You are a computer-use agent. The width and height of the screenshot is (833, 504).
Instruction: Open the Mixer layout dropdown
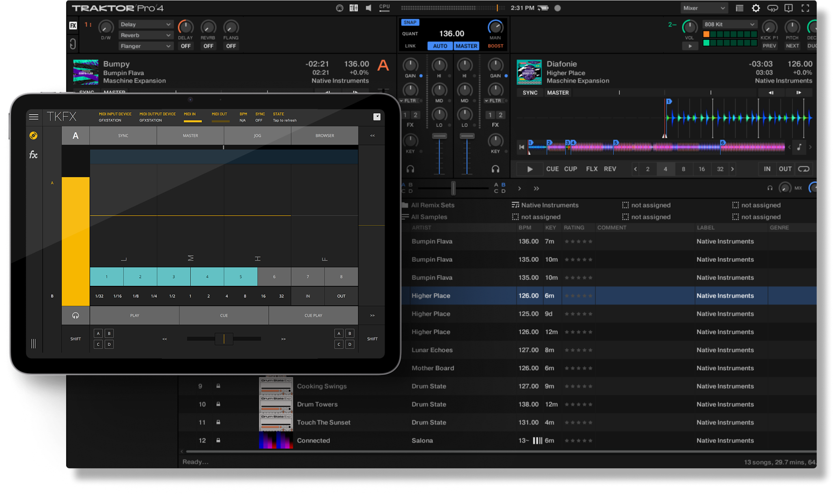pos(704,8)
